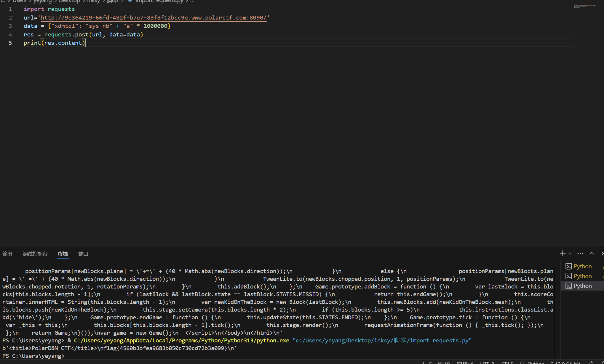Viewport: 604px width, 364px height.
Task: Open the panel's more actions ellipsis menu
Action: [580, 254]
